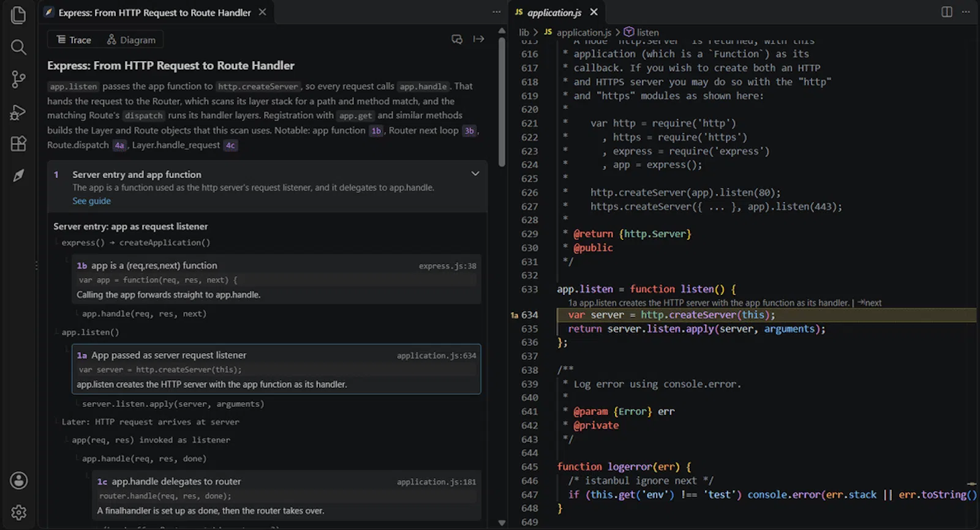Open the listen symbol breadcrumb
The width and height of the screenshot is (980, 530).
(641, 32)
